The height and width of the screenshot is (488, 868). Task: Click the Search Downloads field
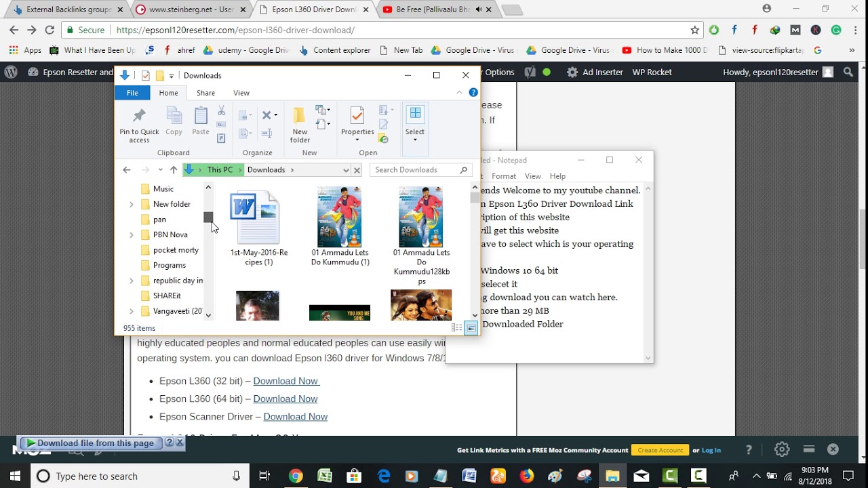point(420,170)
